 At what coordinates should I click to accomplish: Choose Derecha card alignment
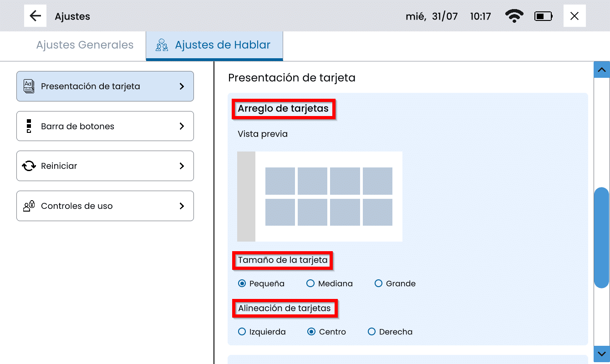(371, 332)
